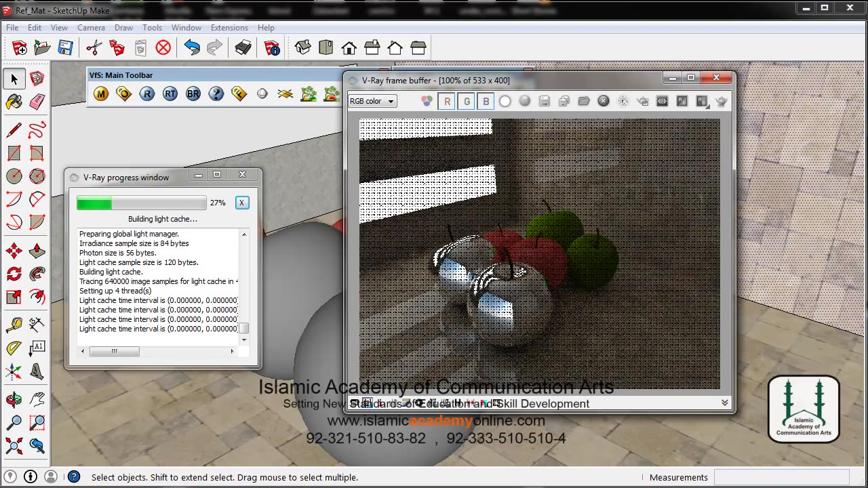Open V-Ray help question mark icon

216,94
